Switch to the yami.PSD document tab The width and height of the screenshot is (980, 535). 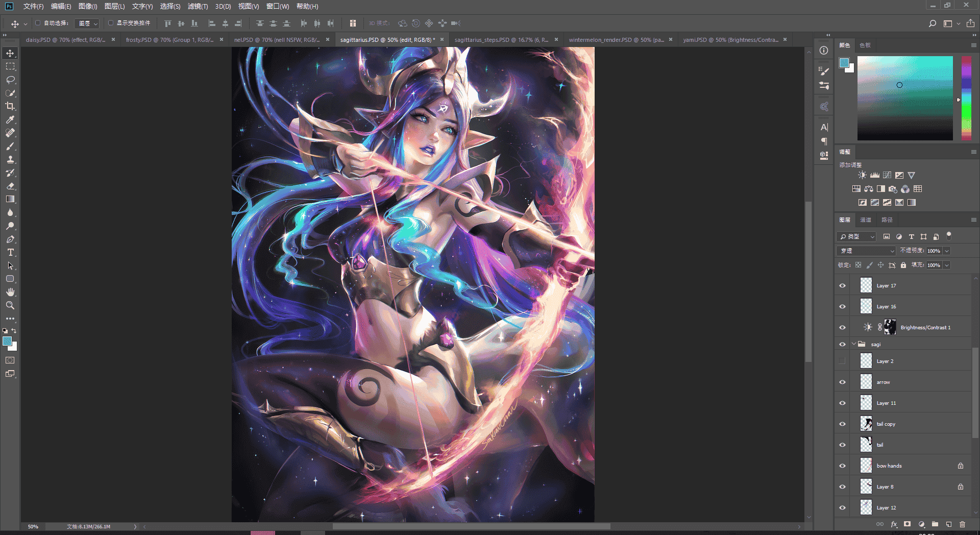(730, 40)
